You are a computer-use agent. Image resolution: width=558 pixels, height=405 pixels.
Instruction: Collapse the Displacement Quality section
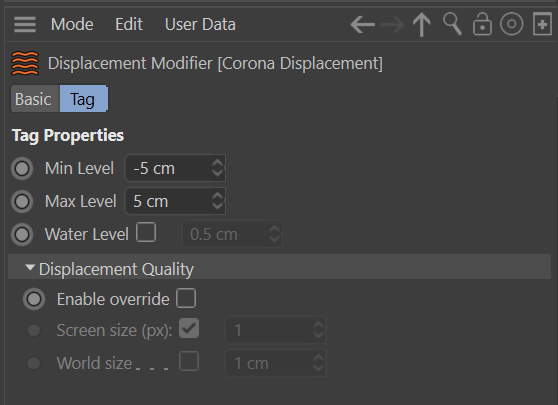tap(30, 268)
